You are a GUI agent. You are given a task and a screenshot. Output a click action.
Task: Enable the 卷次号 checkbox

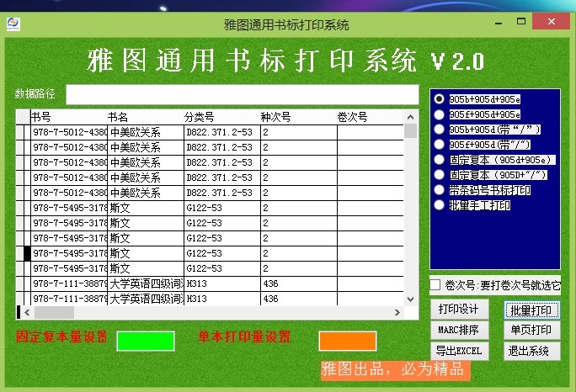pyautogui.click(x=435, y=285)
